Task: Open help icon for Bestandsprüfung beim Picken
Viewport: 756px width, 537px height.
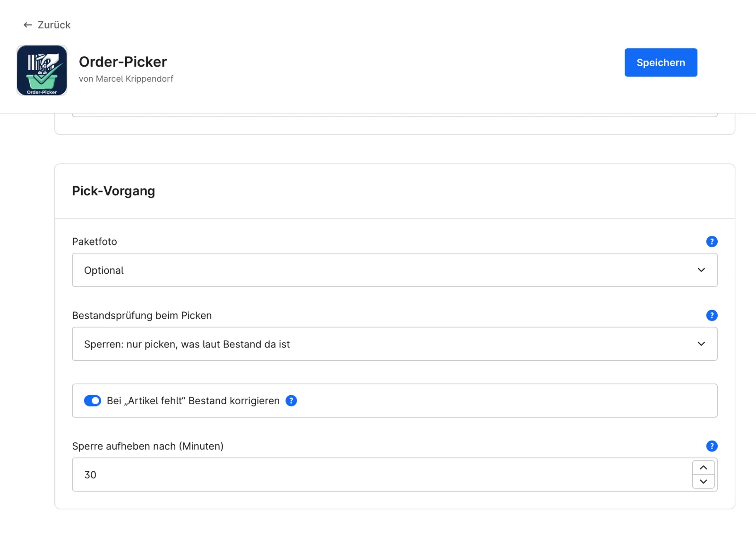Action: point(712,315)
